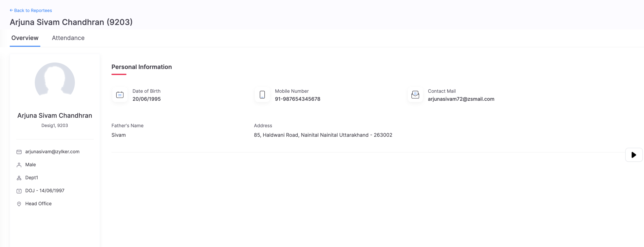Click the mobile number 91-987654345678
The height and width of the screenshot is (247, 644).
[297, 99]
